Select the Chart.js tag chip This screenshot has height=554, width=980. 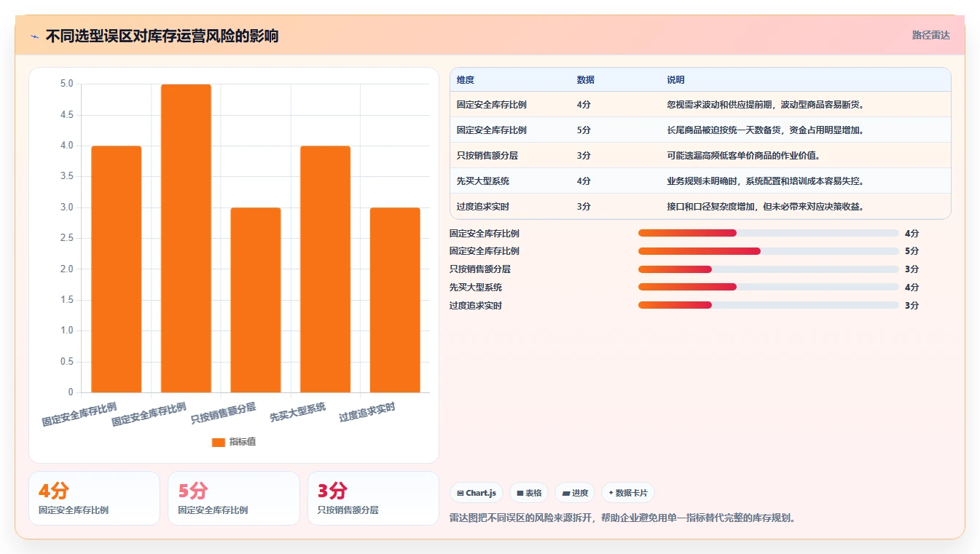(477, 493)
